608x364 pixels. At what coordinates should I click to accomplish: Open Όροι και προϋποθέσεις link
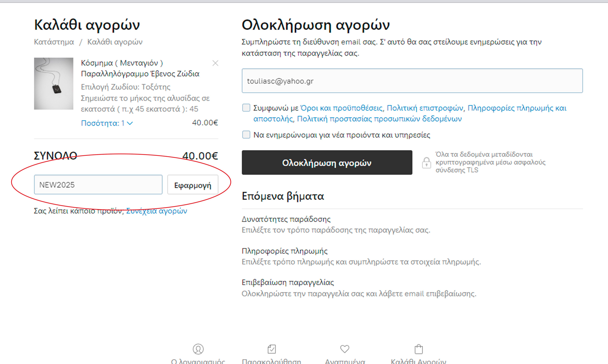(342, 108)
